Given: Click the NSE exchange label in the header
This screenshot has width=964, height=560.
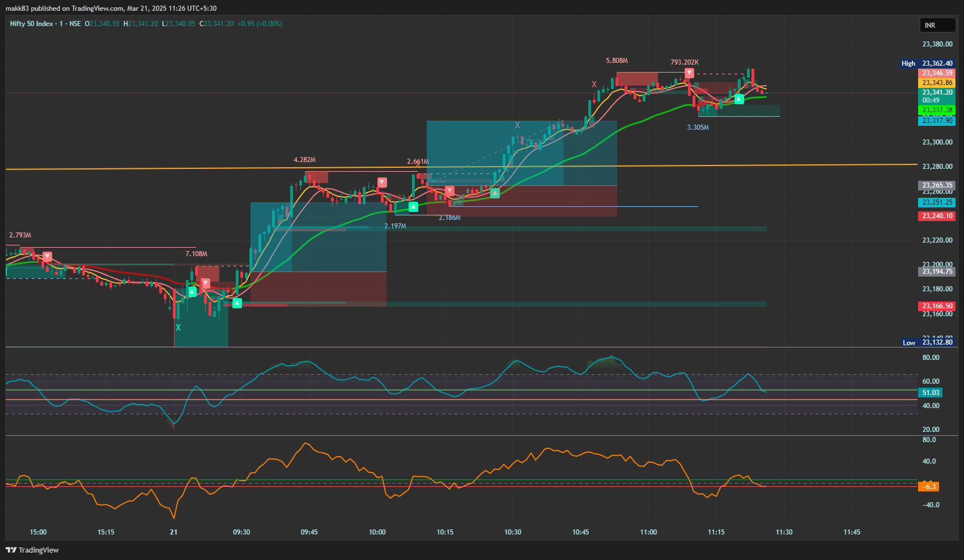Looking at the screenshot, I should 75,24.
